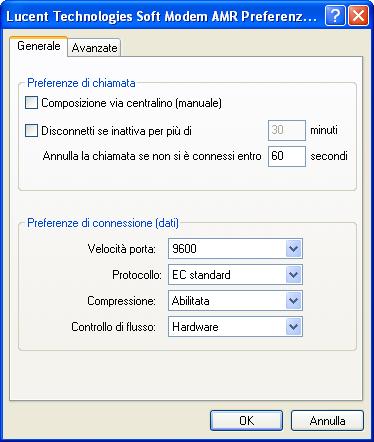Image resolution: width=374 pixels, height=442 pixels.
Task: Select the Generale tab
Action: (x=39, y=46)
